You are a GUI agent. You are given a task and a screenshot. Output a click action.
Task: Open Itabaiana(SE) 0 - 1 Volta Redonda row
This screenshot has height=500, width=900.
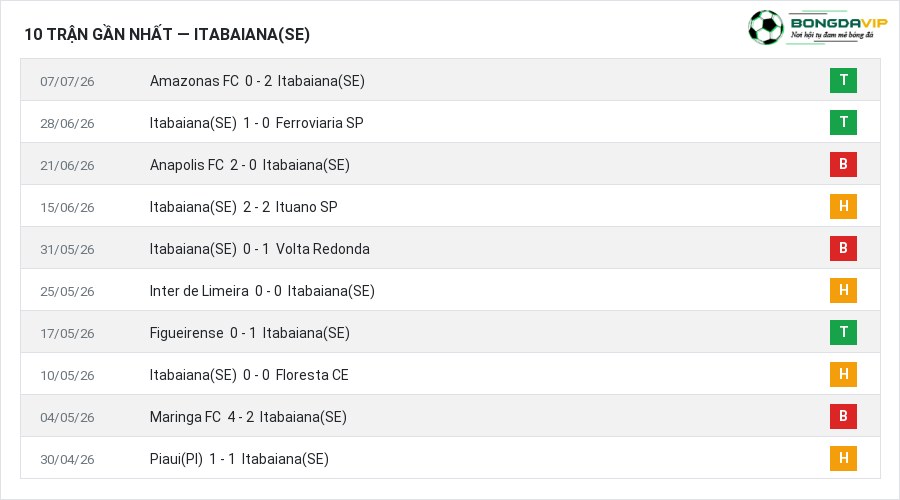[450, 248]
